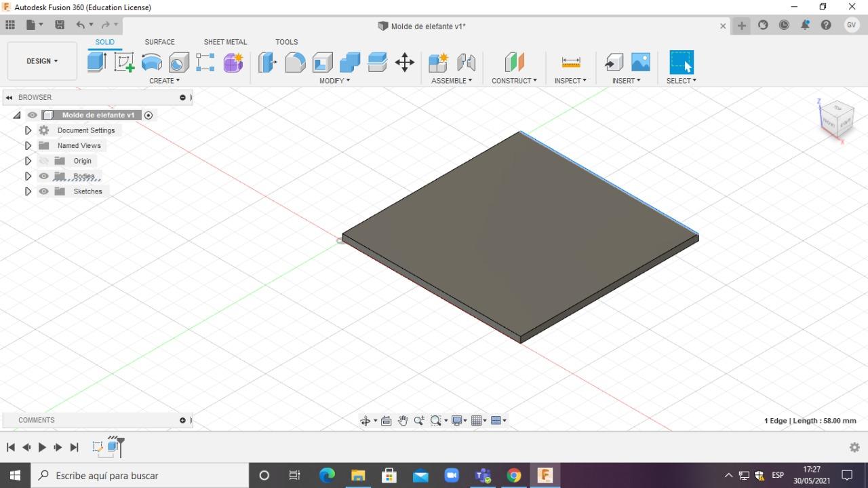This screenshot has width=868, height=488.
Task: Click the Create Sketch icon
Action: 124,62
